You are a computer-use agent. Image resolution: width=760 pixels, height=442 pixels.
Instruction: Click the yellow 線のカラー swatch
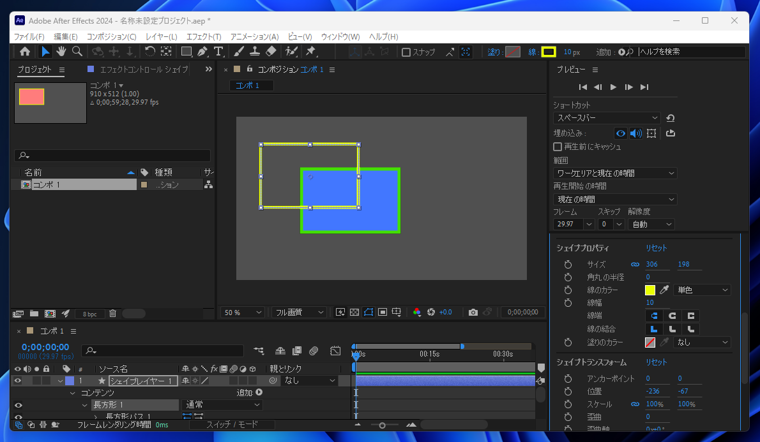(x=650, y=290)
